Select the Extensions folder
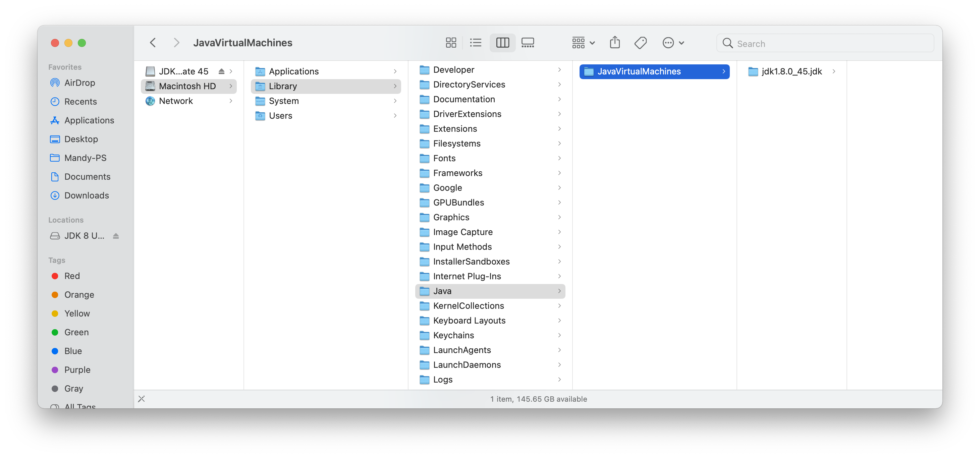The height and width of the screenshot is (458, 980). coord(490,129)
